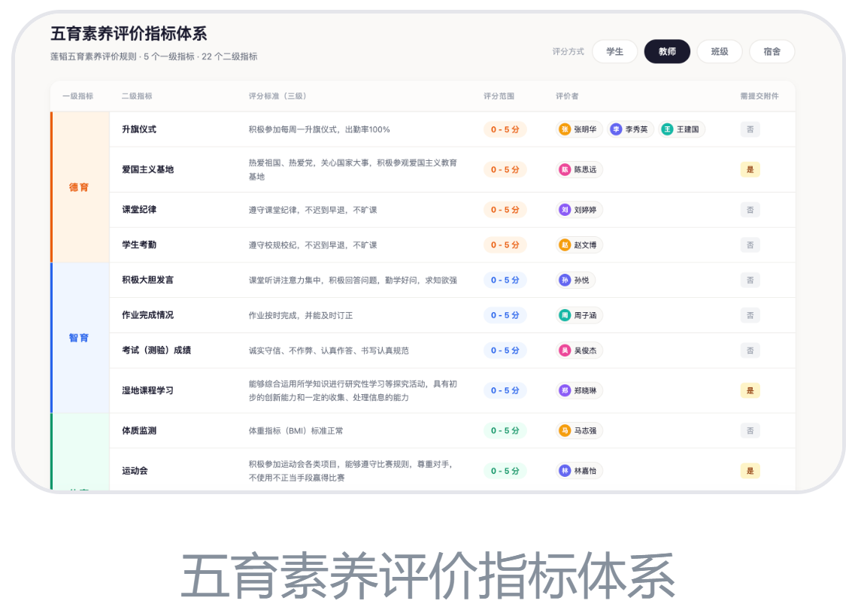
Task: Click secondary indicator 课堂纪律
Action: click(139, 210)
